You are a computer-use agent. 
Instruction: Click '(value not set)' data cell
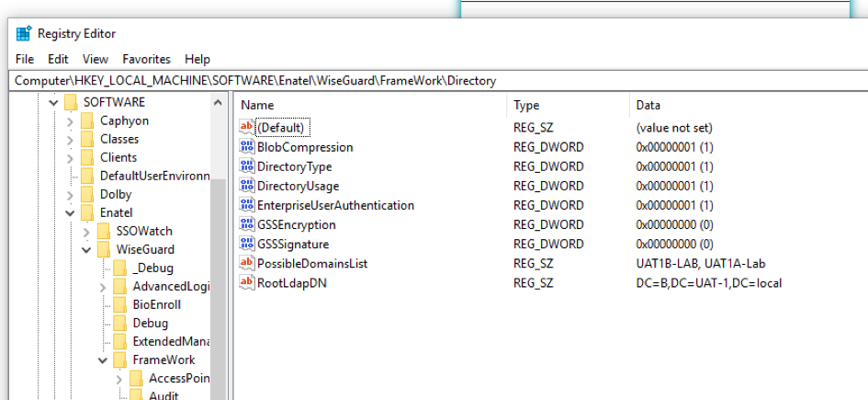674,128
